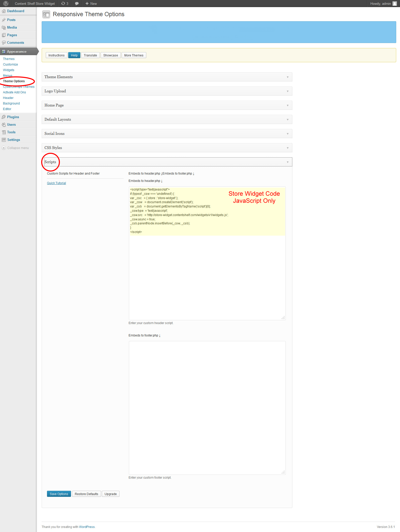The width and height of the screenshot is (400, 532).
Task: Click the Translate button
Action: tap(90, 55)
